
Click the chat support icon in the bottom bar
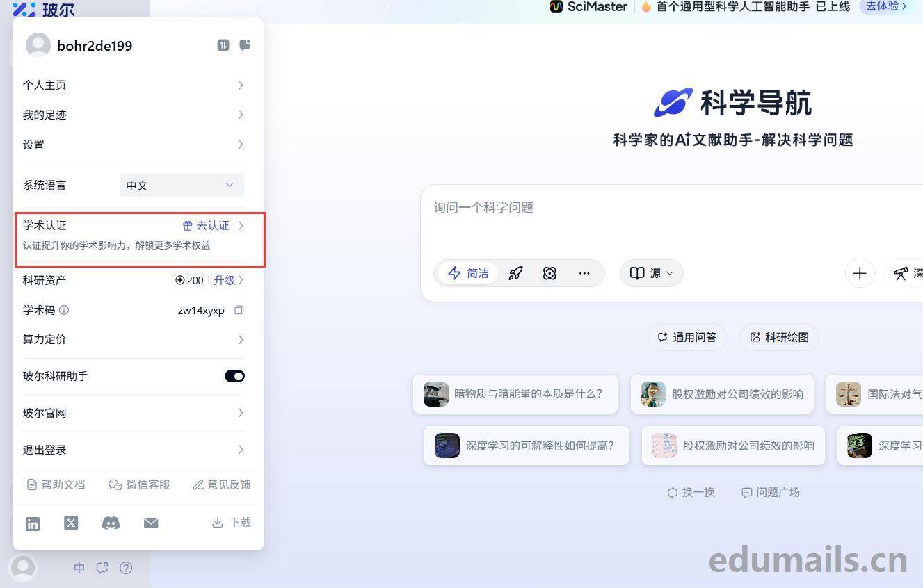click(x=102, y=568)
